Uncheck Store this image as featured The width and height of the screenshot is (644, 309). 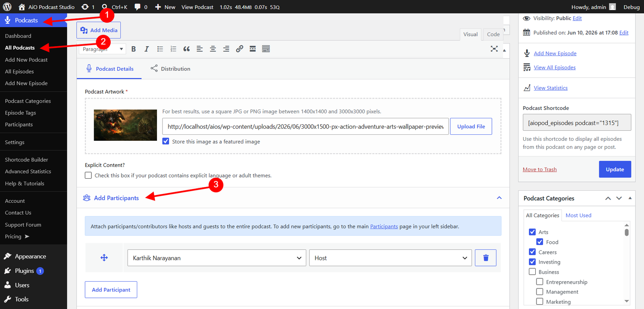click(x=166, y=141)
